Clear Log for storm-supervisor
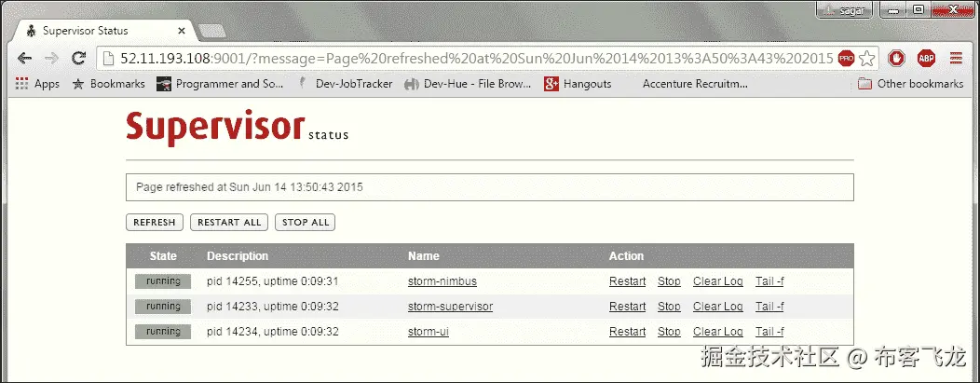The image size is (980, 383). click(x=718, y=307)
